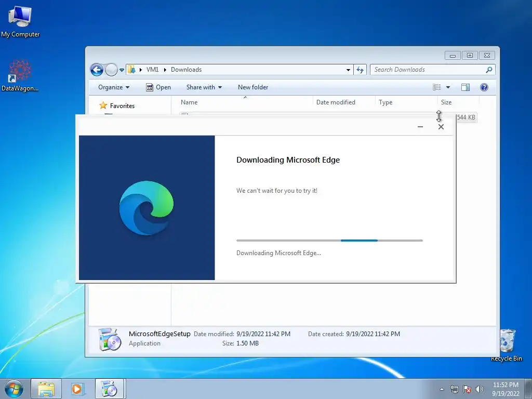Expand address bar history dropdown
Image resolution: width=532 pixels, height=399 pixels.
pyautogui.click(x=348, y=70)
